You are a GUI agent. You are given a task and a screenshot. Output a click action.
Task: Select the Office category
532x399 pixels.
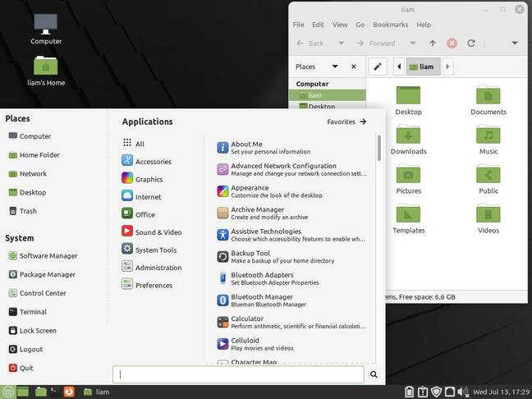pos(139,214)
